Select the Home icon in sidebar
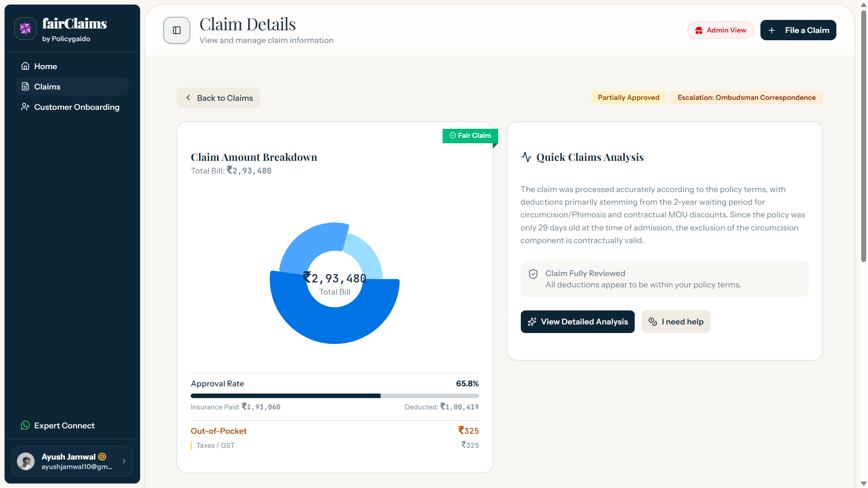This screenshot has width=868, height=488. tap(25, 66)
